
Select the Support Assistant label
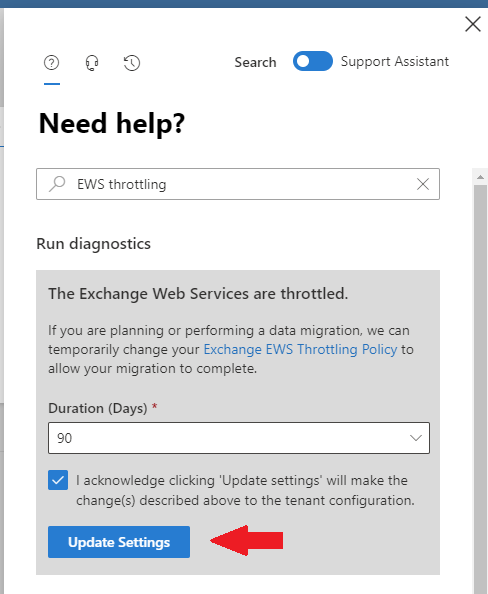coord(395,61)
